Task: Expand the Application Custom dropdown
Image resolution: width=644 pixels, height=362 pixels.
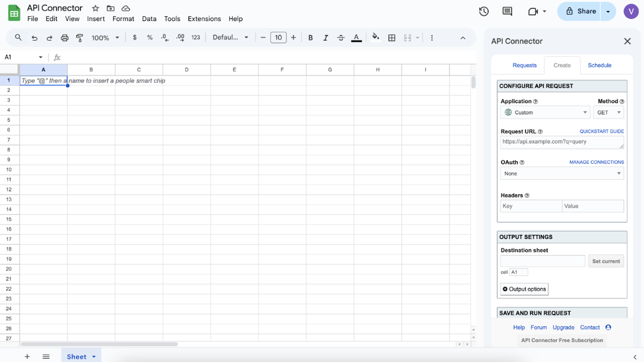Action: click(x=545, y=113)
